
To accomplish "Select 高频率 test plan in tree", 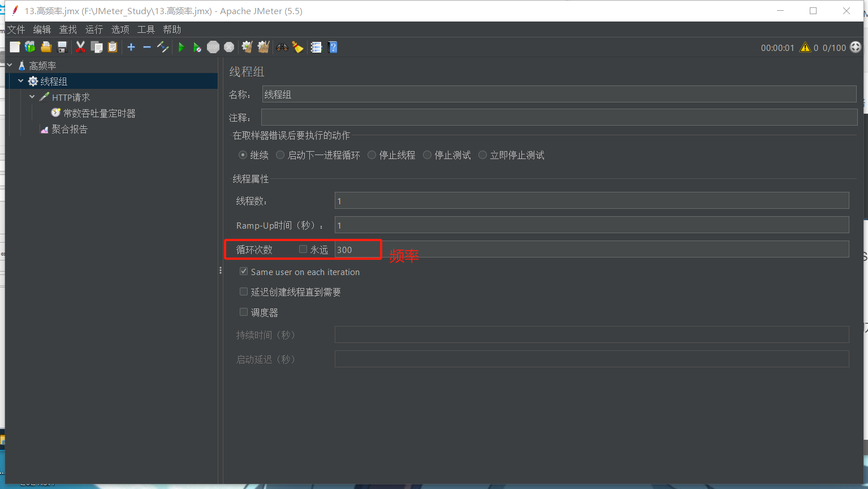I will (42, 66).
